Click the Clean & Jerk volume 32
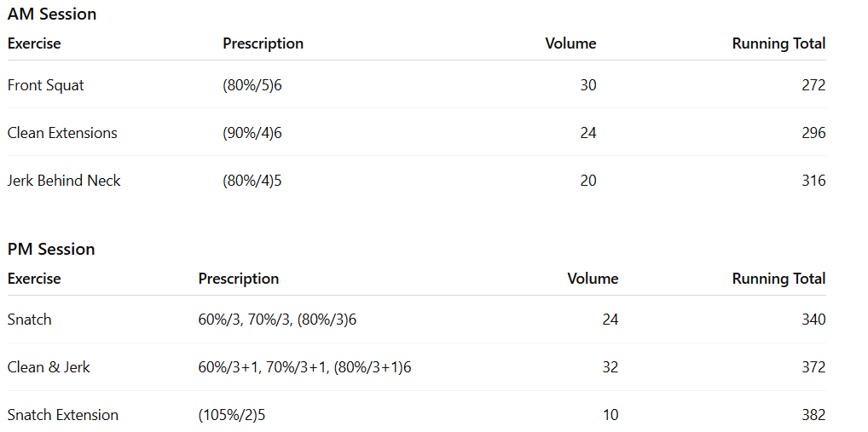Screen dimensions: 868x432 tap(610, 367)
